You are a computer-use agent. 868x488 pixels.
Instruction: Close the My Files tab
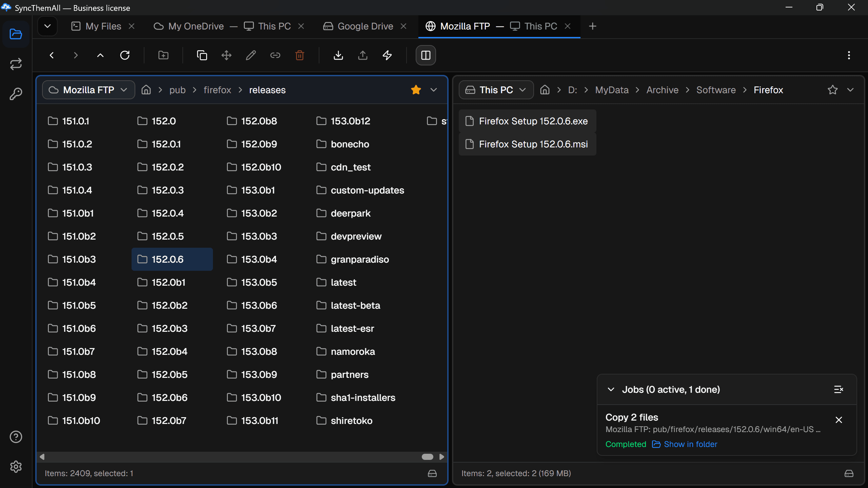click(x=132, y=26)
